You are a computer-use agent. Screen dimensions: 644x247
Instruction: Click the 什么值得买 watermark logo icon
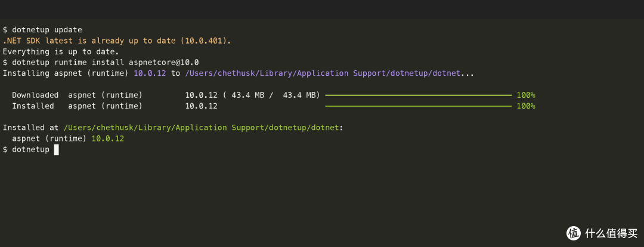click(x=574, y=233)
